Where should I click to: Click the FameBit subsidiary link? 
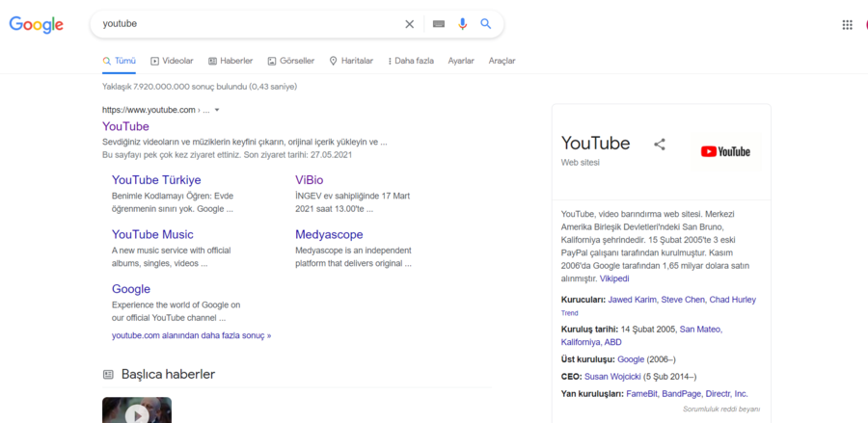click(x=642, y=394)
